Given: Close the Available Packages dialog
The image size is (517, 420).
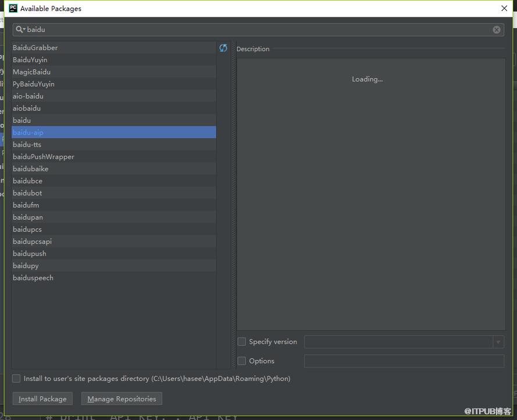Looking at the screenshot, I should pyautogui.click(x=504, y=8).
